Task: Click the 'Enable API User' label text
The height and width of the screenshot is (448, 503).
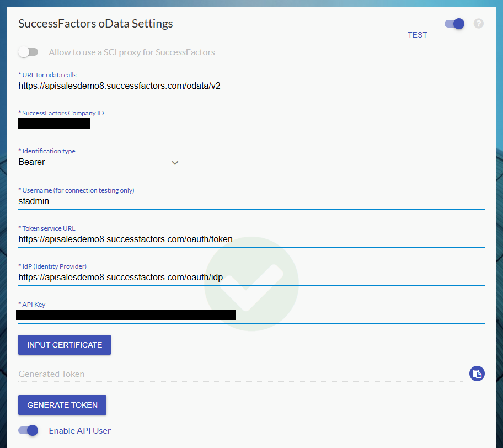Action: click(x=80, y=430)
